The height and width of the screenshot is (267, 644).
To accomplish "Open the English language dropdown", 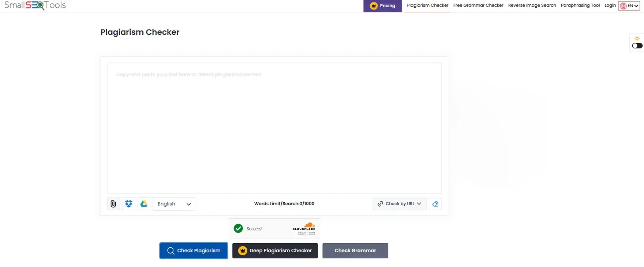I will coord(174,204).
